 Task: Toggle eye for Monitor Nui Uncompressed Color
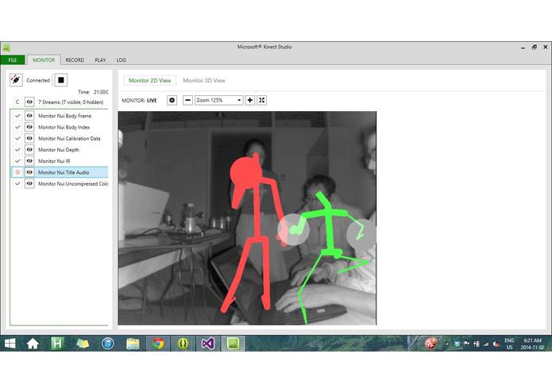(29, 183)
